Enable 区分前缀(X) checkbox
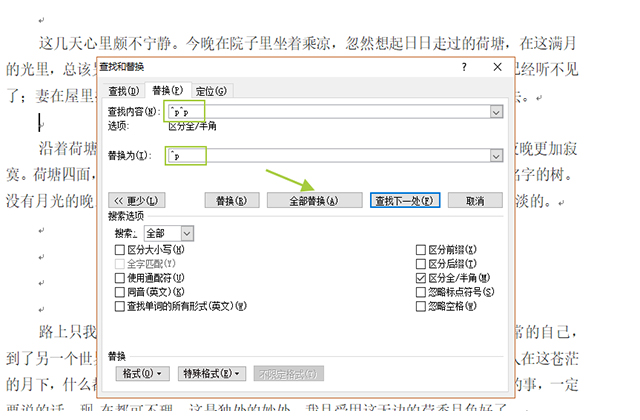640x420 pixels. pos(420,249)
